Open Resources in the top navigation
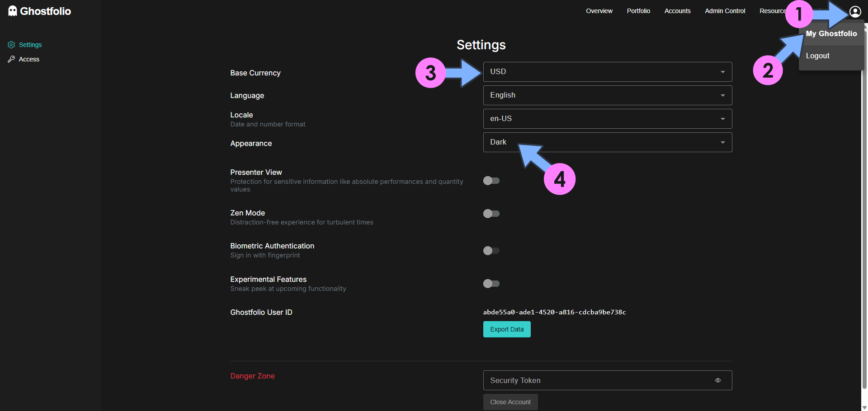The width and height of the screenshot is (868, 411). [x=773, y=11]
